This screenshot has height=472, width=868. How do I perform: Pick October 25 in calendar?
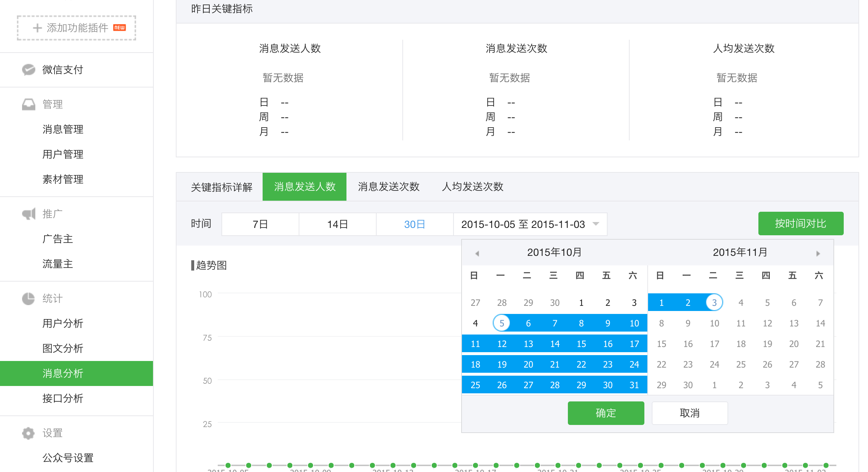click(475, 385)
